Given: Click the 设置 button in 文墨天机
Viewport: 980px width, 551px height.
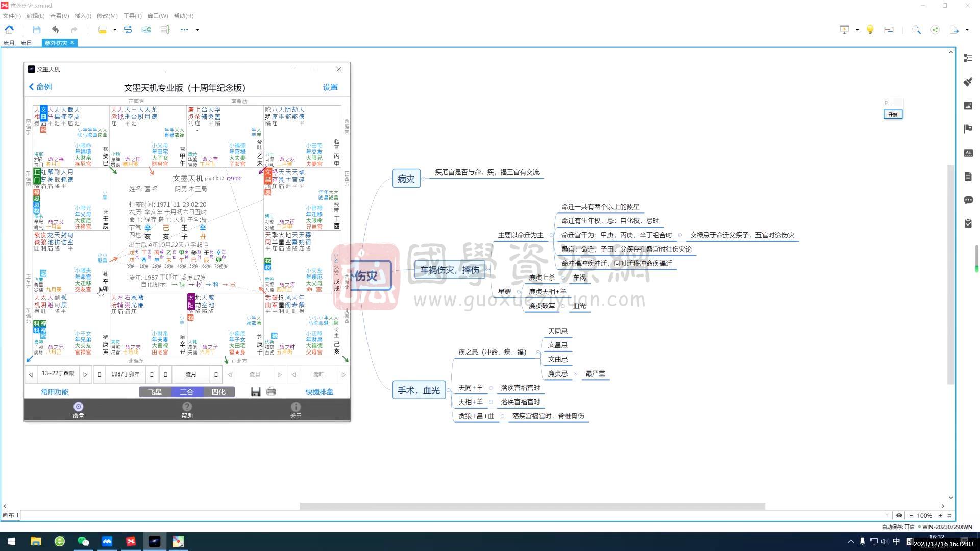Looking at the screenshot, I should (x=330, y=87).
